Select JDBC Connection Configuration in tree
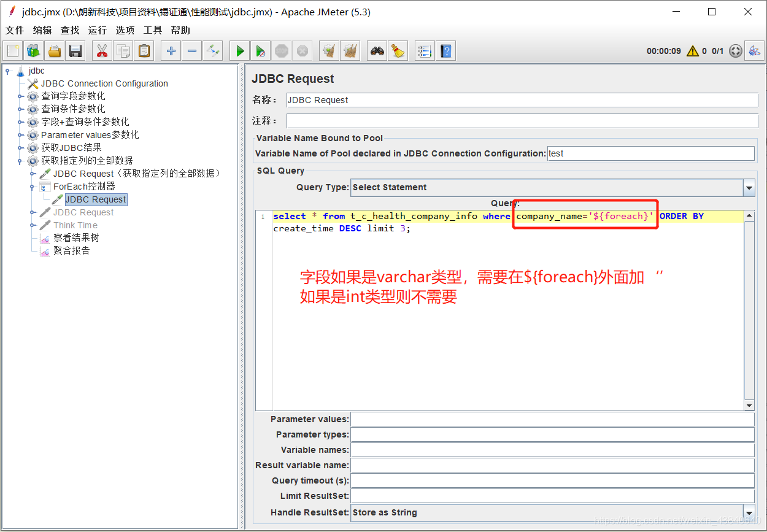This screenshot has height=532, width=767. click(x=104, y=83)
